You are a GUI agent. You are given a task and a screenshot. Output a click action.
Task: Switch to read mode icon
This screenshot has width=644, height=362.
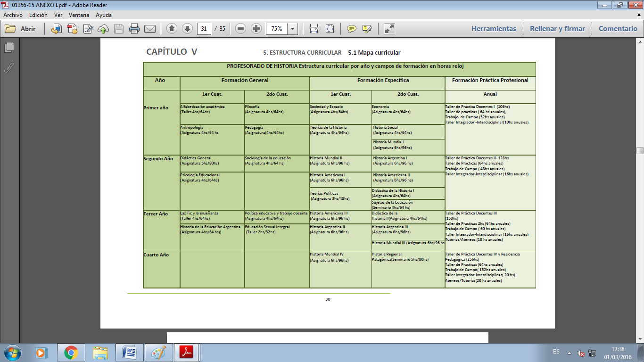pyautogui.click(x=389, y=29)
